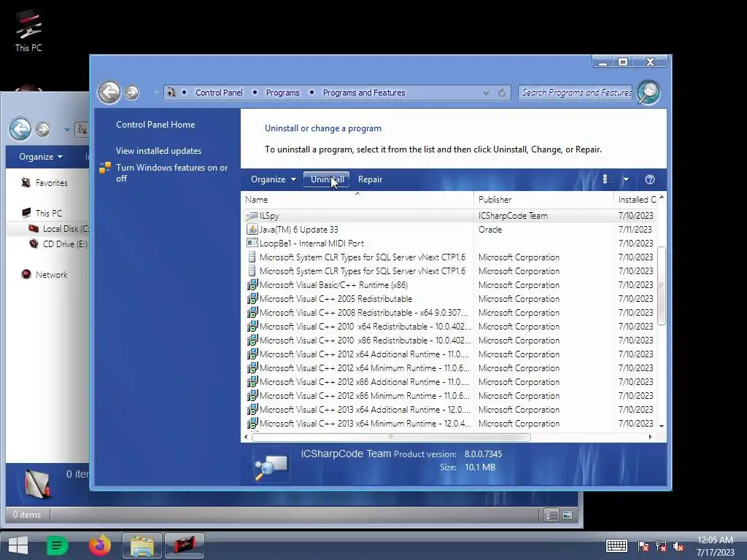Click the Search Programs and Features field
This screenshot has height=560, width=747.
[576, 93]
